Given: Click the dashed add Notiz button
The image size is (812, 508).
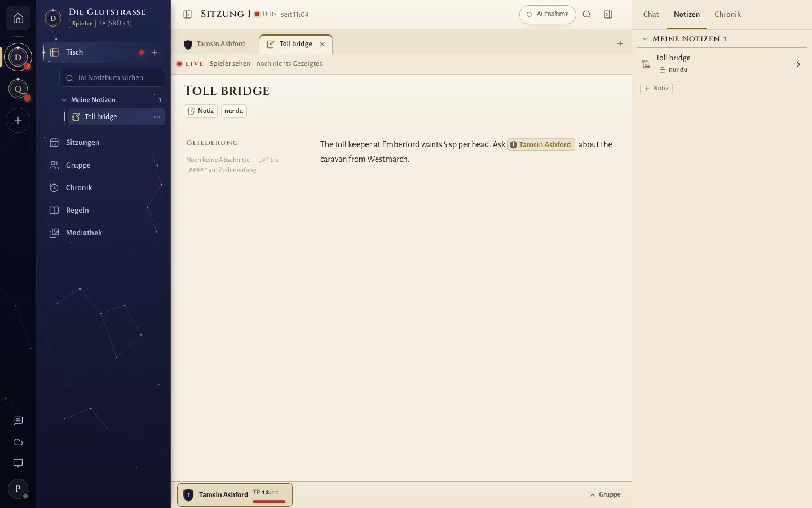Looking at the screenshot, I should (x=656, y=89).
